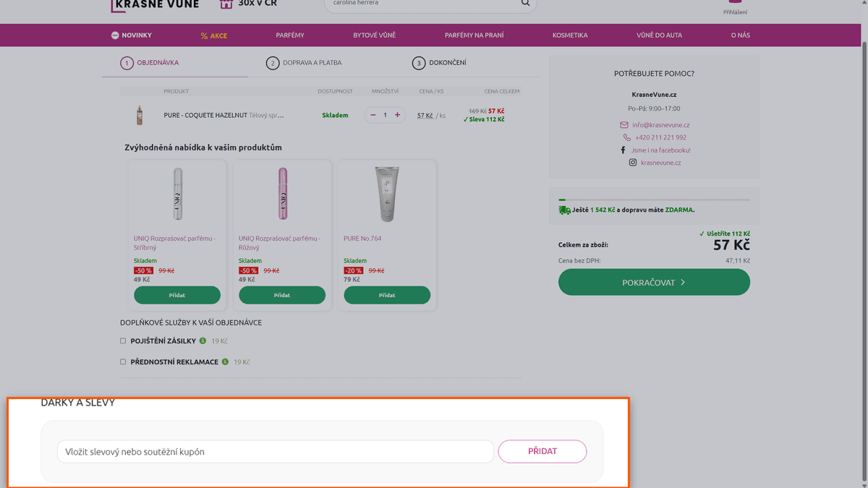This screenshot has width=868, height=488.
Task: Click info icon beside Pojištění zásilky
Action: click(203, 341)
